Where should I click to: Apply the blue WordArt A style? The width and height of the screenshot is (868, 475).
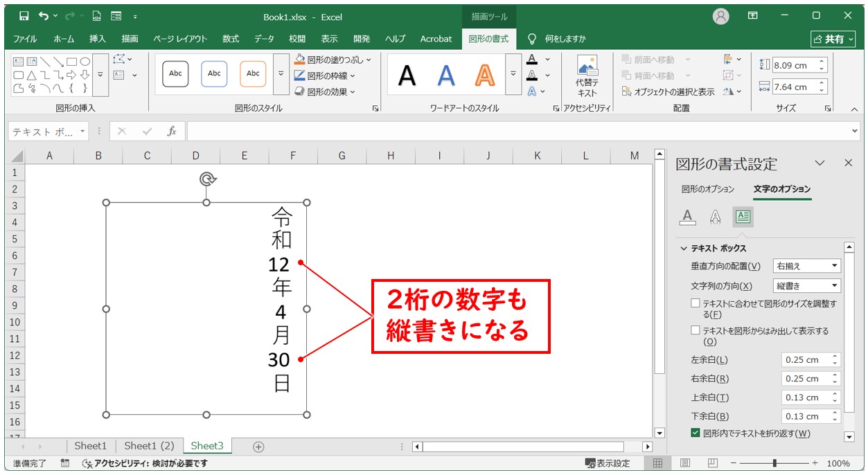[x=446, y=75]
